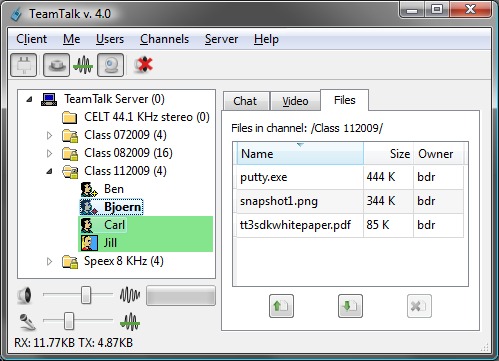Sort files by the Size column header
This screenshot has width=499, height=361.
point(389,154)
